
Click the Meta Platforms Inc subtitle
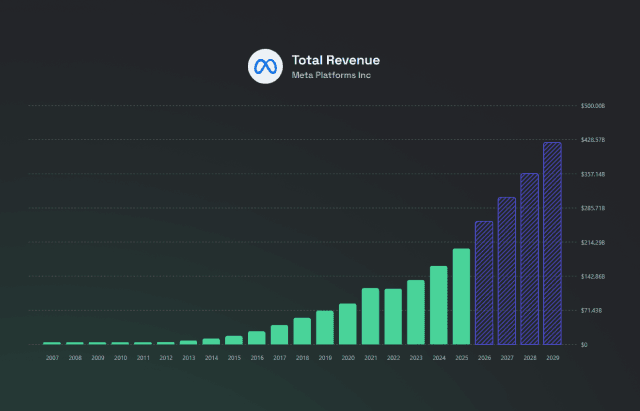click(331, 75)
